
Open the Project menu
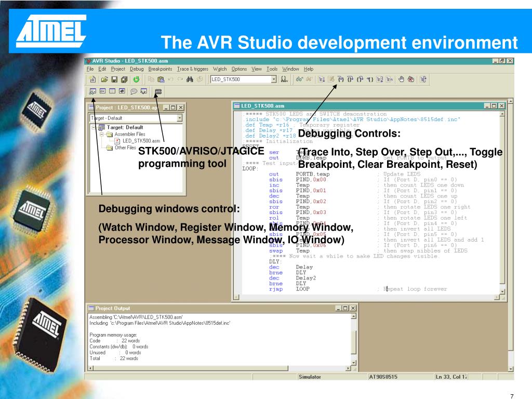pos(118,69)
